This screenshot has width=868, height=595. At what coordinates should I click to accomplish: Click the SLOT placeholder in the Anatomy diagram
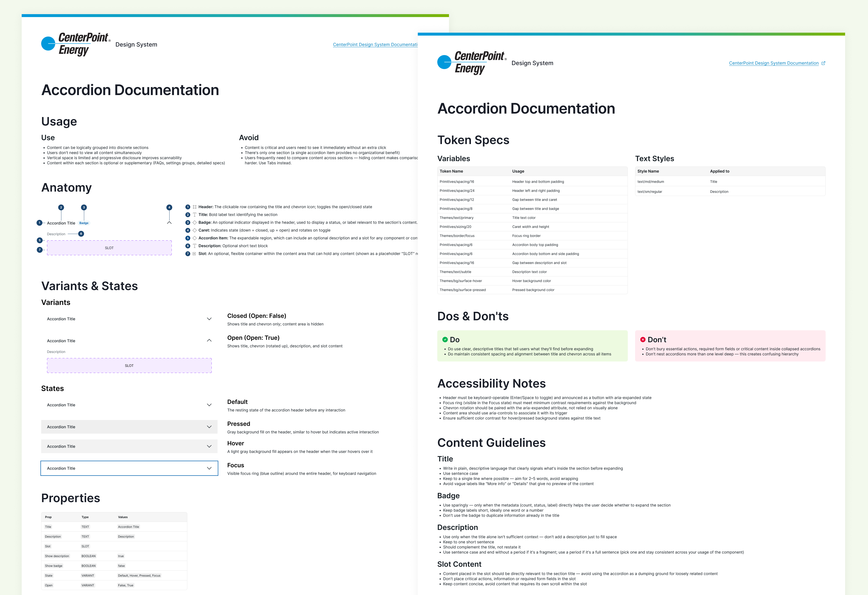pyautogui.click(x=109, y=248)
